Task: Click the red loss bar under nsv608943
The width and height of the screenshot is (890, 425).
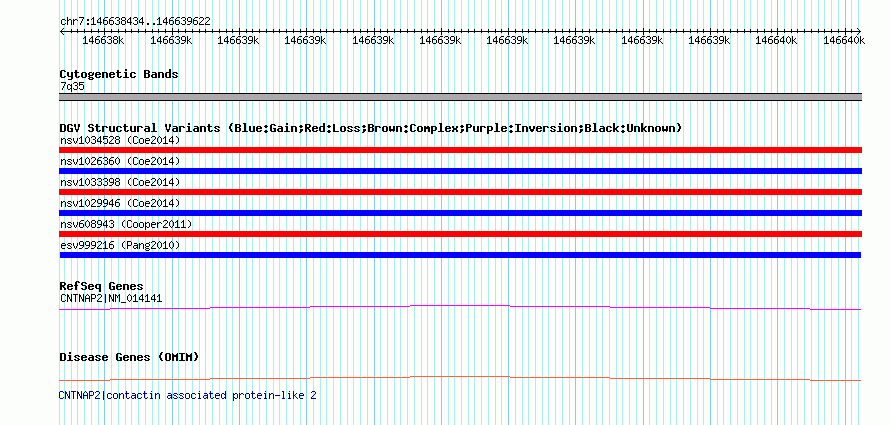Action: [460, 234]
